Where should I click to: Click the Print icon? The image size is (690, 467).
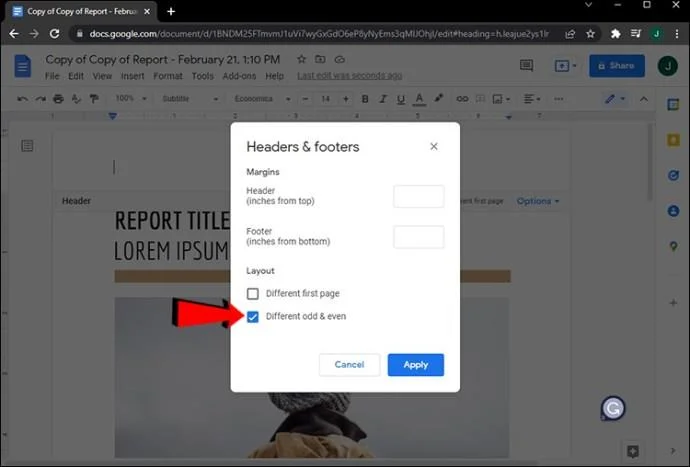pos(58,99)
